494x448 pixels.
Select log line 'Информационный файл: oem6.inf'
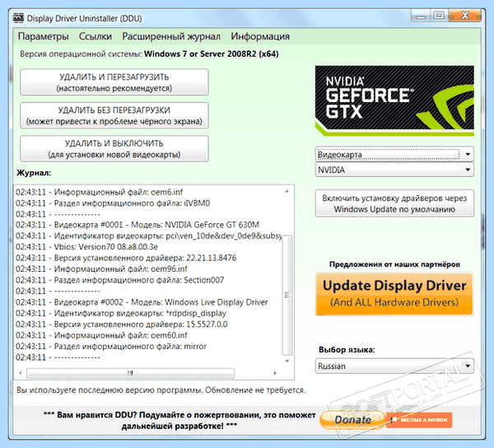click(x=100, y=192)
